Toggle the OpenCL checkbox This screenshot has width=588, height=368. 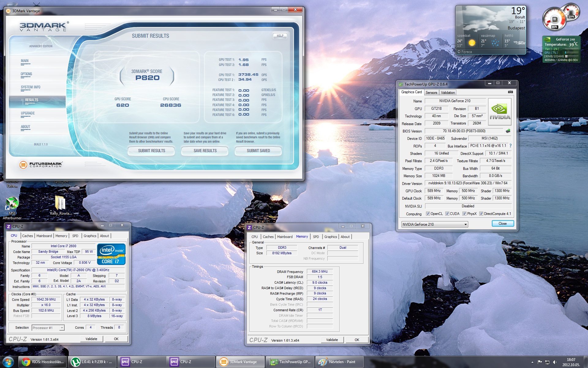coord(428,214)
